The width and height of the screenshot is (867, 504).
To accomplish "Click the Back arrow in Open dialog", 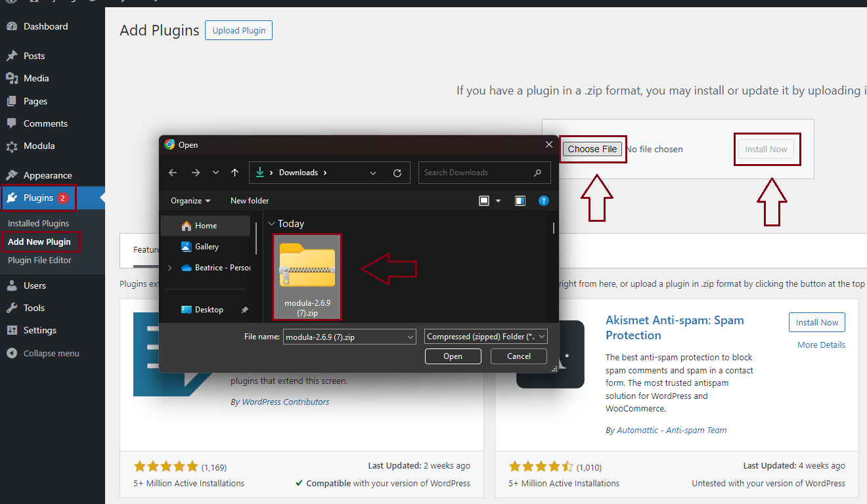I will (173, 173).
